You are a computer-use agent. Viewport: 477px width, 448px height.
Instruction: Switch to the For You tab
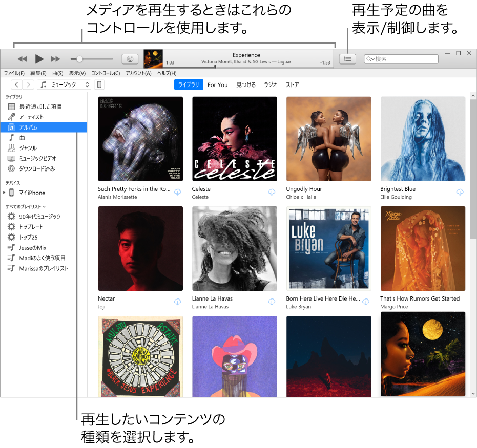(218, 85)
